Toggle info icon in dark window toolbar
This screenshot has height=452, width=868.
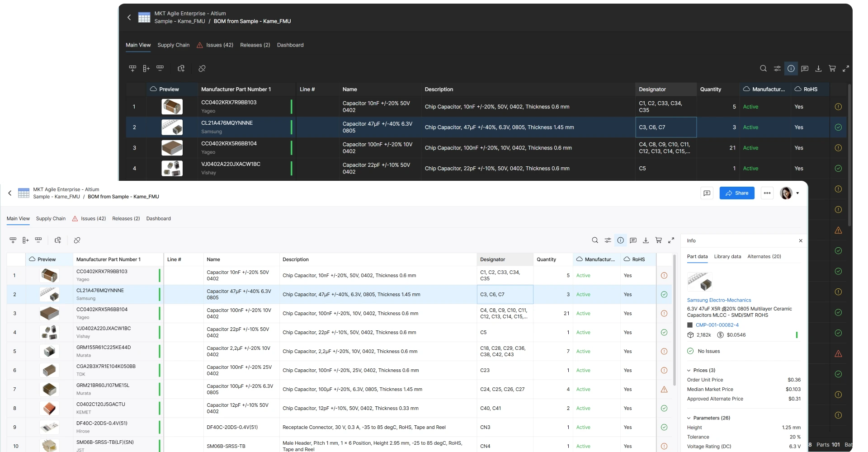pos(791,68)
